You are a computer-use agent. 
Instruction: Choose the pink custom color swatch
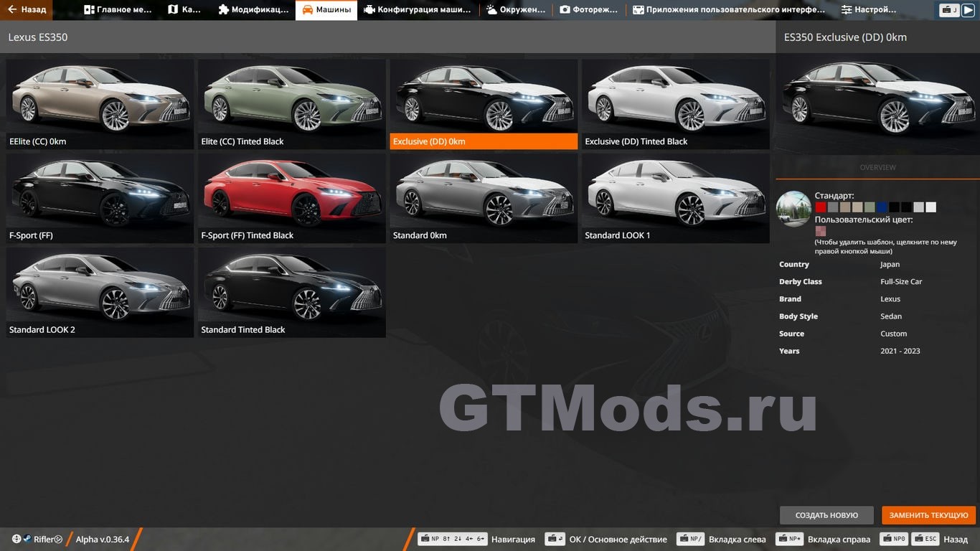820,231
